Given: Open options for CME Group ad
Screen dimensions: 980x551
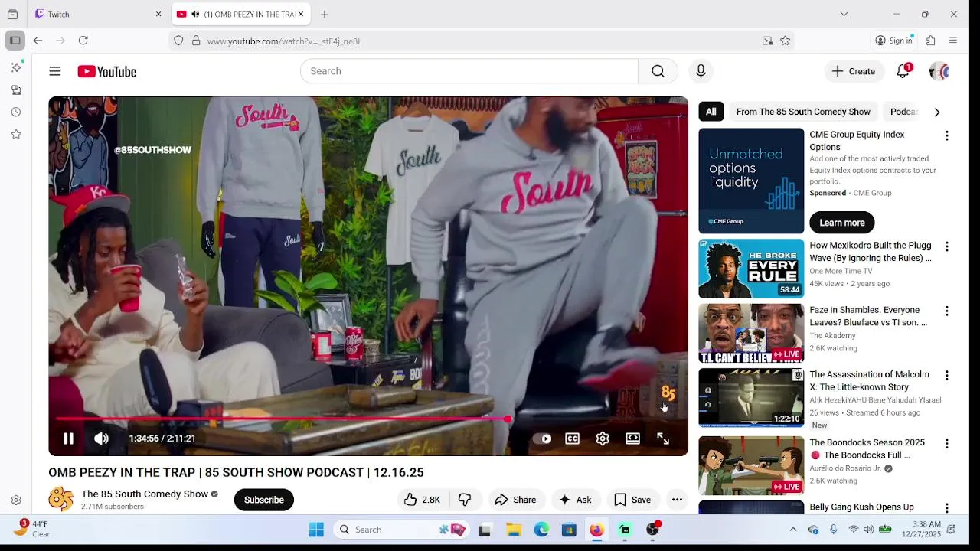Looking at the screenshot, I should pos(947,135).
